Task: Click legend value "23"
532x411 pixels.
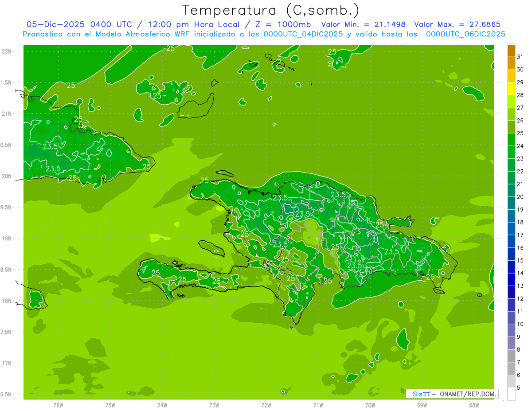Action: (520, 159)
